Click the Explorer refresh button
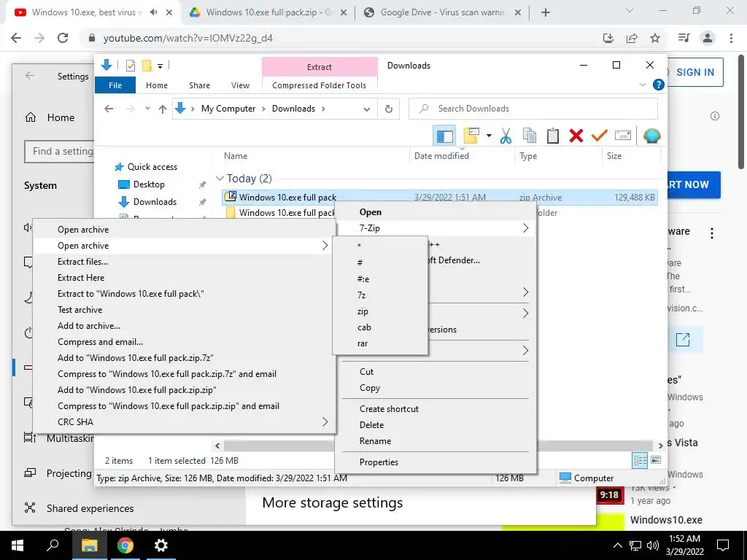Viewport: 747px width, 560px height. 389,109
